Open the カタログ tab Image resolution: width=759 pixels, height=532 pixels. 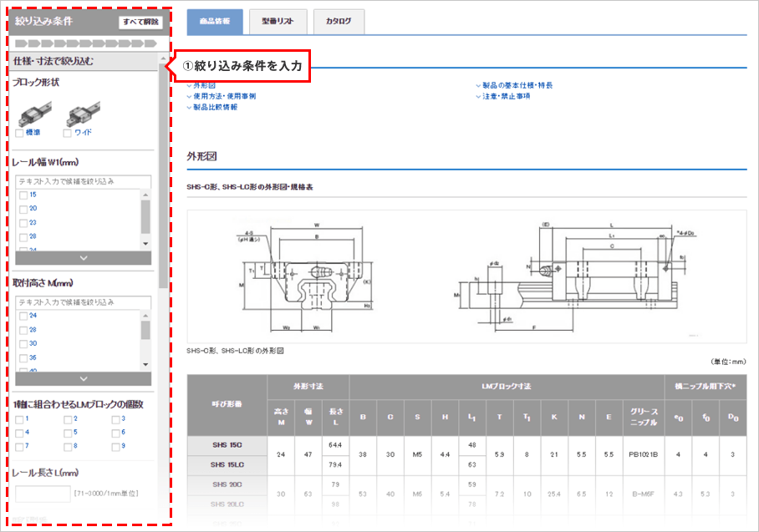click(339, 22)
